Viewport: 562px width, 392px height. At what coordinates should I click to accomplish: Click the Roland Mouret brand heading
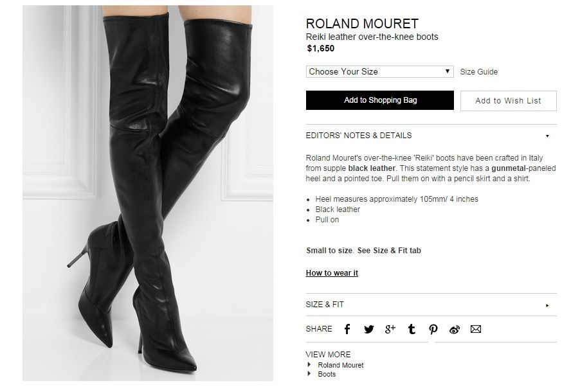tap(362, 24)
